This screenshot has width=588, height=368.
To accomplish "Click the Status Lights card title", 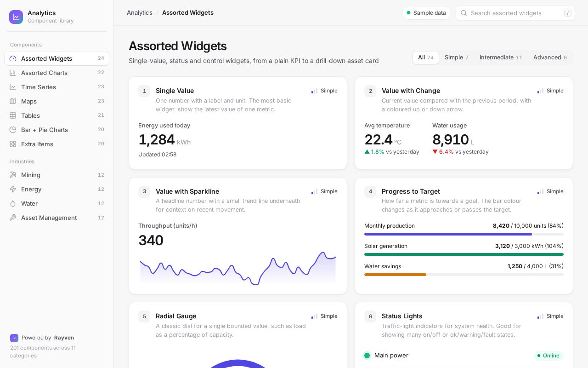I will click(x=402, y=316).
